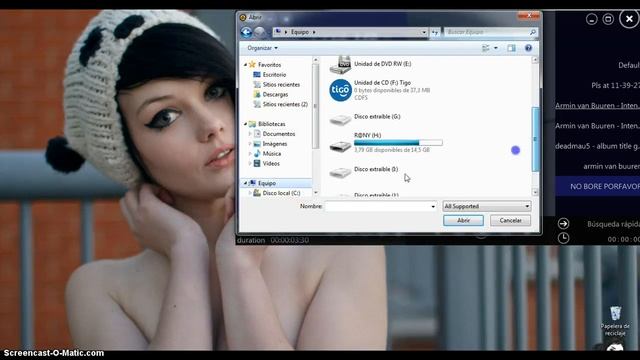Click the Cancelar button
The height and width of the screenshot is (360, 640).
coord(510,220)
